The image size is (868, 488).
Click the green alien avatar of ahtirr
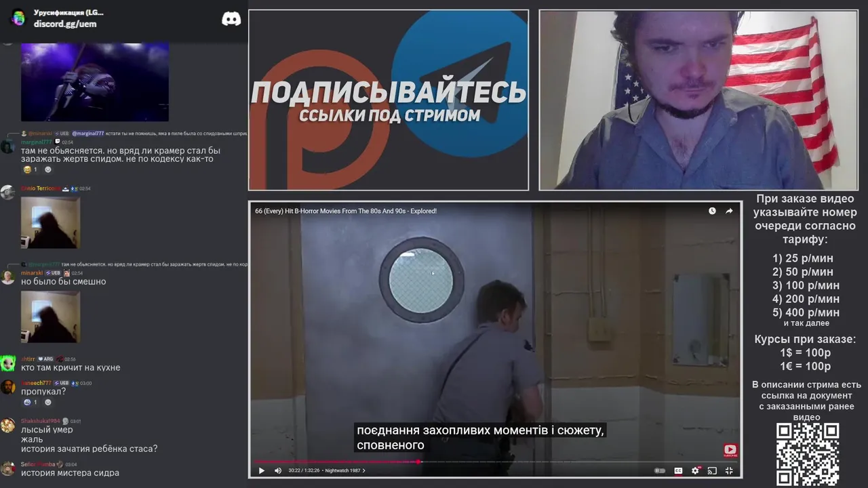coord(7,363)
